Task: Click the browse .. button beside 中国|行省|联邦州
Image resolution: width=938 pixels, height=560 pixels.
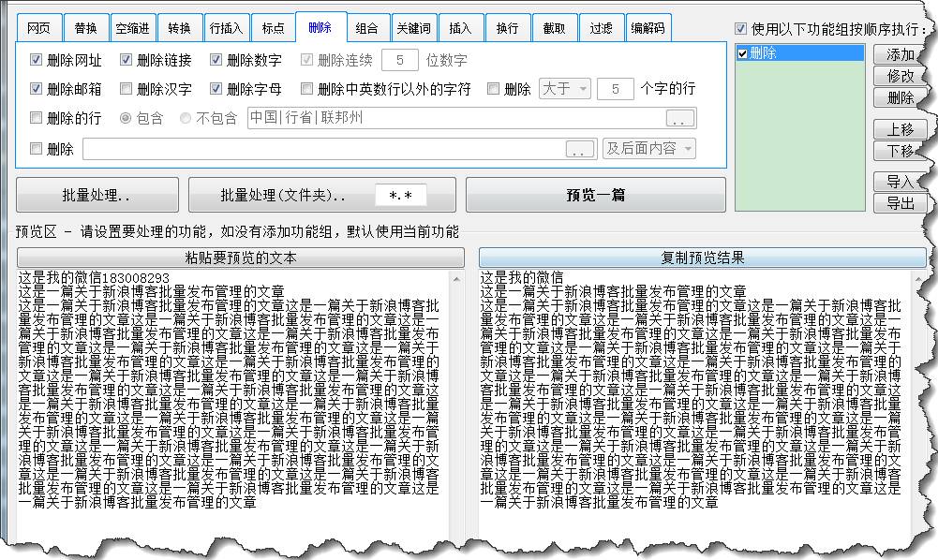Action: click(x=683, y=118)
